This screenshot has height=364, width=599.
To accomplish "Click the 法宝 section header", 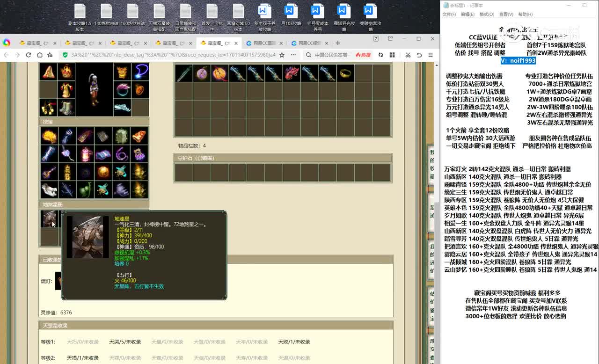I will coord(94,122).
